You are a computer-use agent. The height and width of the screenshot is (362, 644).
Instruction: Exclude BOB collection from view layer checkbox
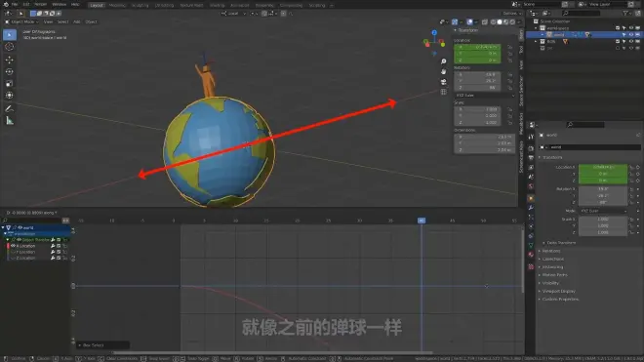coord(618,42)
